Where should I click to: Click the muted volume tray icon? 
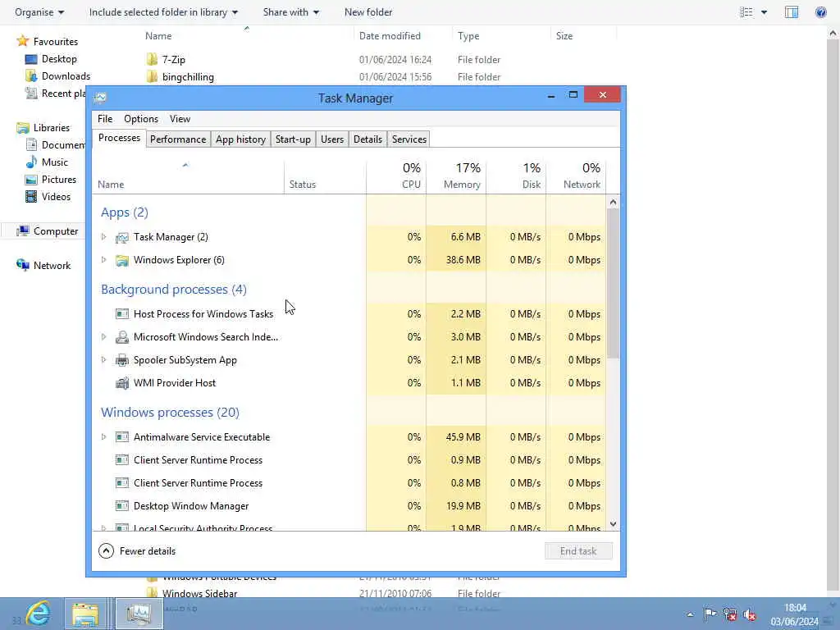(x=750, y=614)
